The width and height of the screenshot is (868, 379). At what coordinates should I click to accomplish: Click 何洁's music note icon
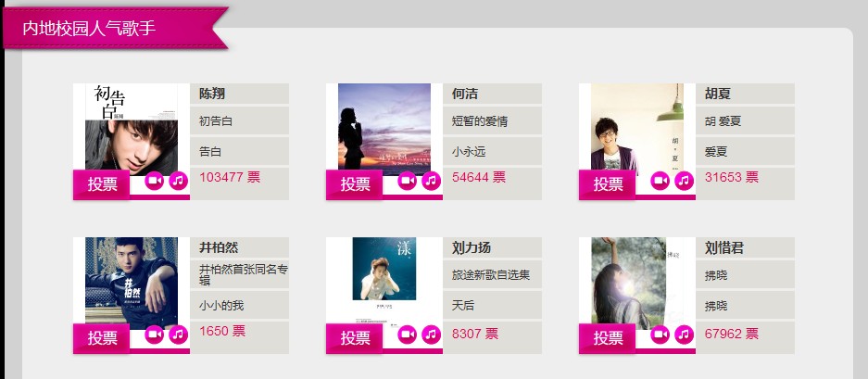pos(432,181)
